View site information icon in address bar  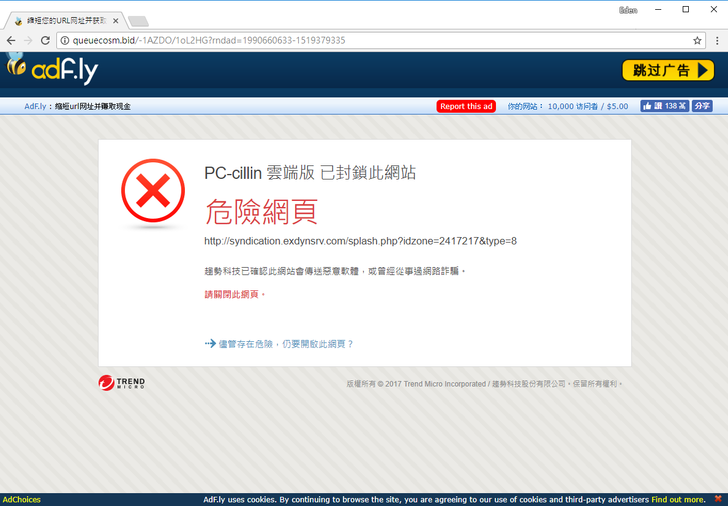[x=65, y=40]
